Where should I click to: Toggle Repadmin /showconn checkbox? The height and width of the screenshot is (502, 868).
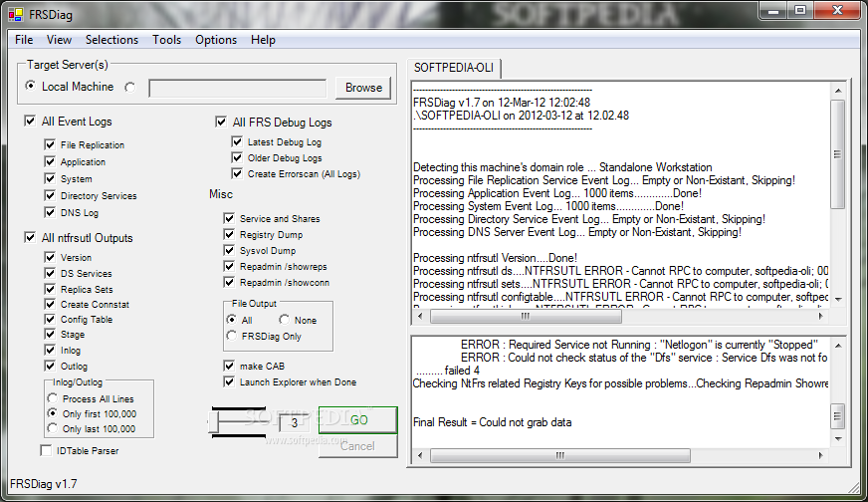pos(229,282)
